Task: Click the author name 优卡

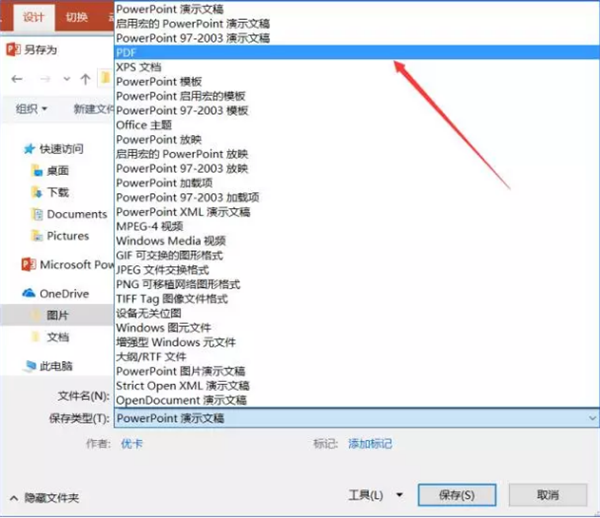Action: pos(132,444)
